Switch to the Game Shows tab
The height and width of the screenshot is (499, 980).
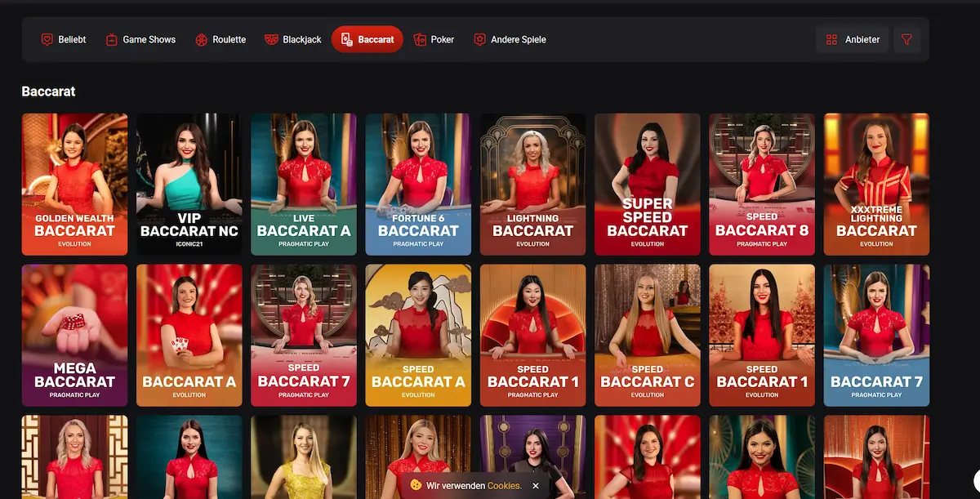point(140,39)
